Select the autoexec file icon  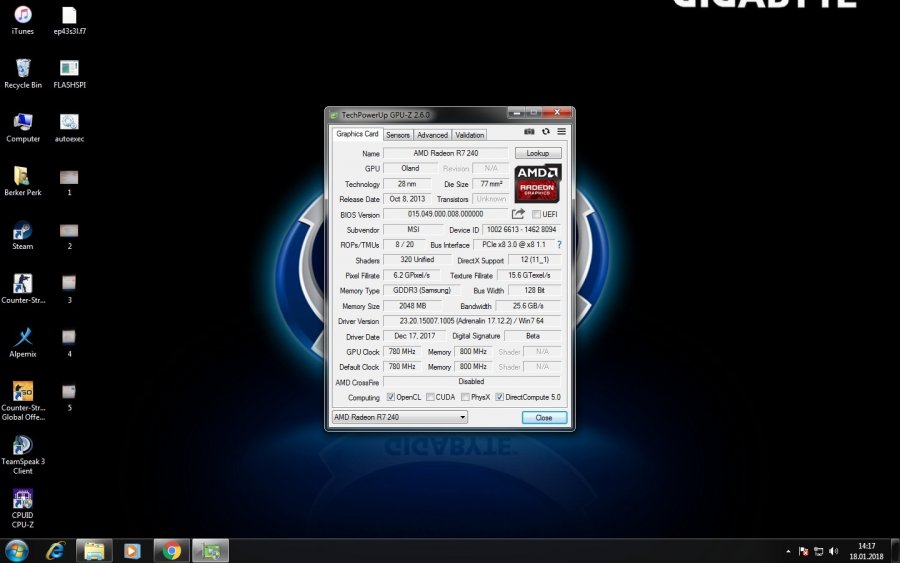tap(69, 127)
